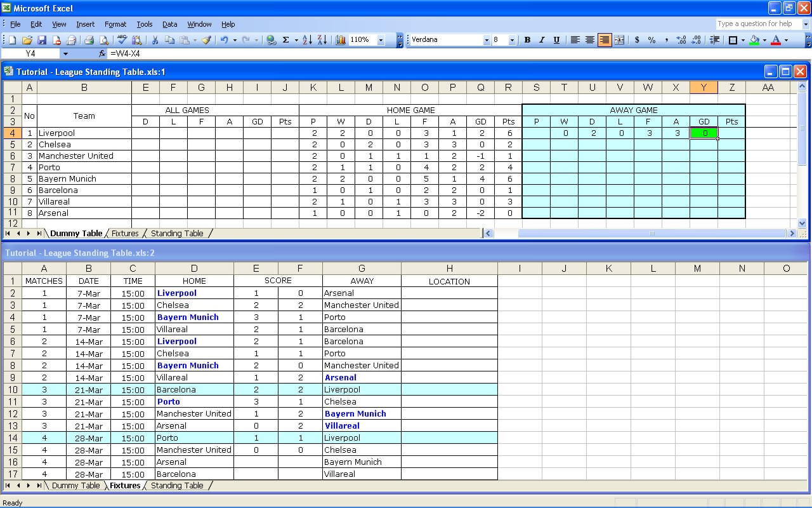812x508 pixels.
Task: Open the Borders dropdown arrow
Action: point(742,40)
